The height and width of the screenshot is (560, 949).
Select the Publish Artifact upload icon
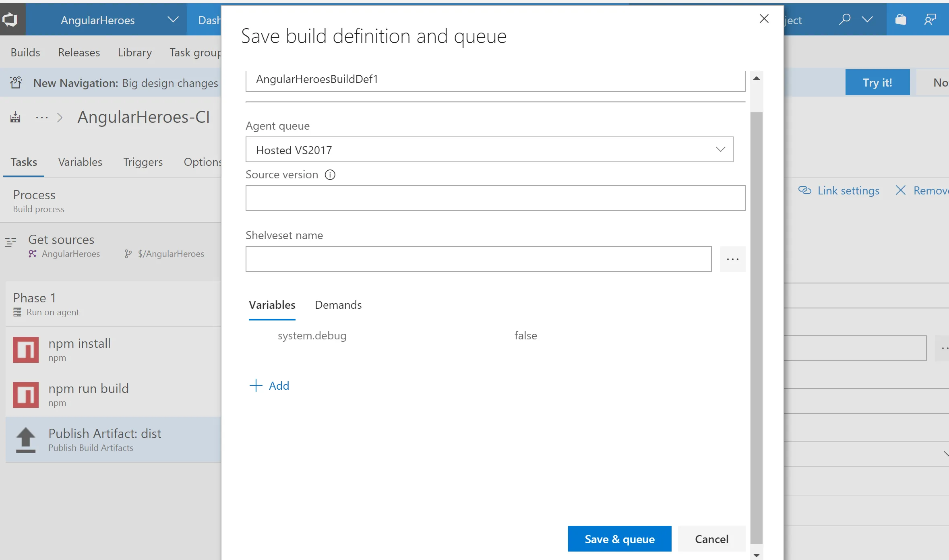[26, 439]
